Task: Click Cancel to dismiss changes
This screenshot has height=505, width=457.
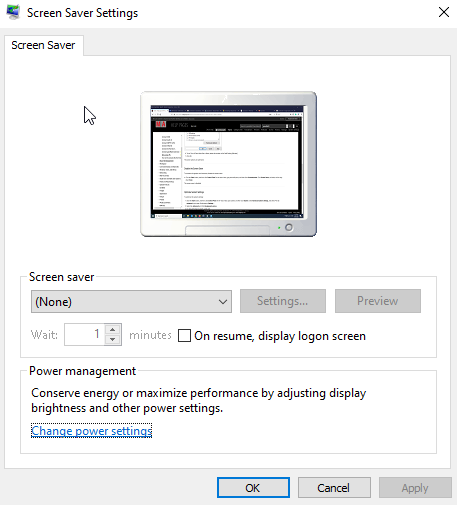Action: click(334, 488)
